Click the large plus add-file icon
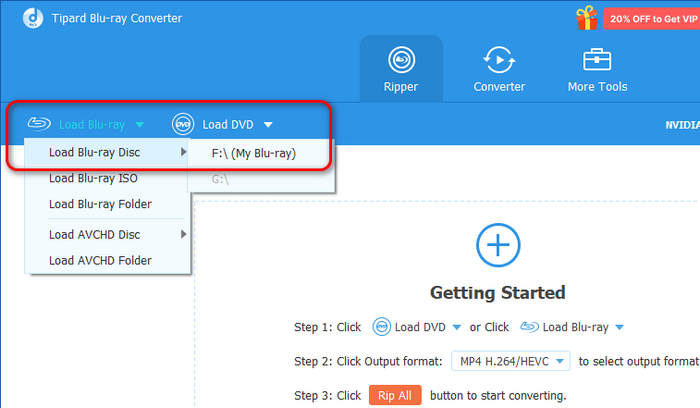700x408 pixels. 498,245
